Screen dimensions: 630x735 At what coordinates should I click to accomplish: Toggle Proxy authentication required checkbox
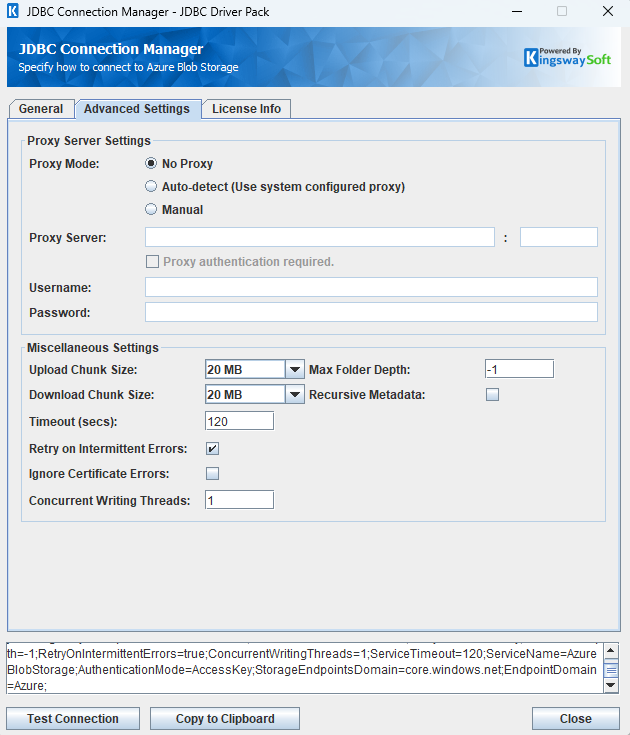click(152, 262)
